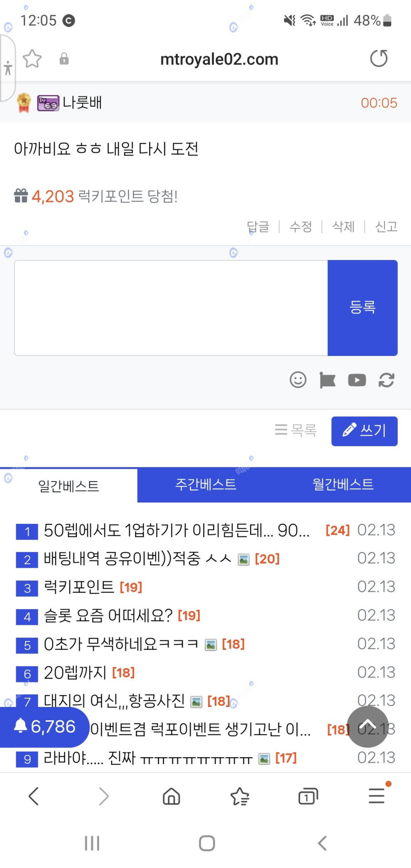411x868 pixels.
Task: Click the image attach icon below comment box
Action: pos(327,380)
